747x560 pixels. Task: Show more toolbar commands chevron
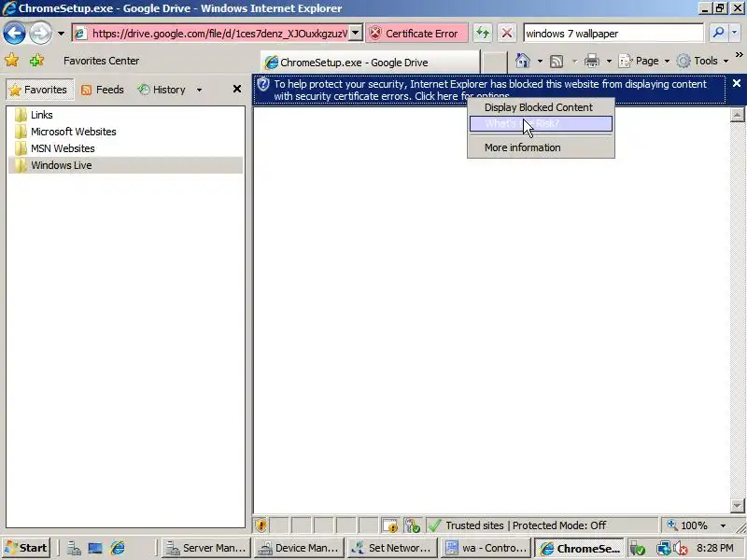point(739,54)
